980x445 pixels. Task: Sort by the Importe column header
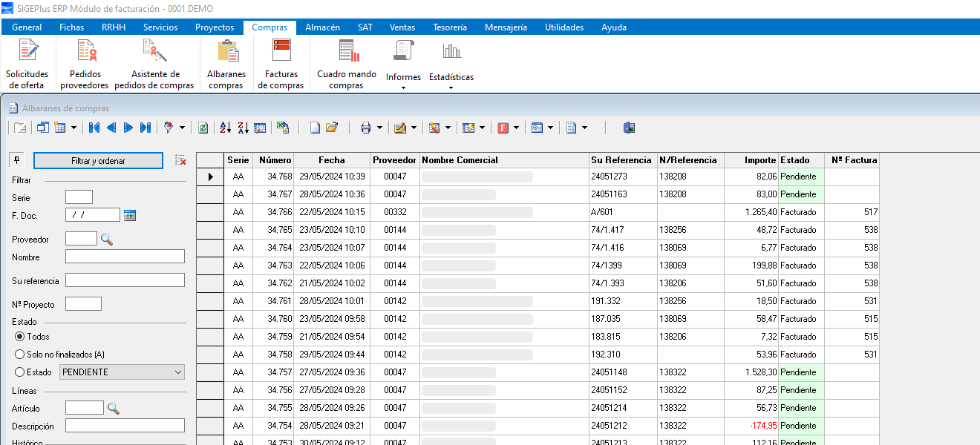[x=751, y=159]
